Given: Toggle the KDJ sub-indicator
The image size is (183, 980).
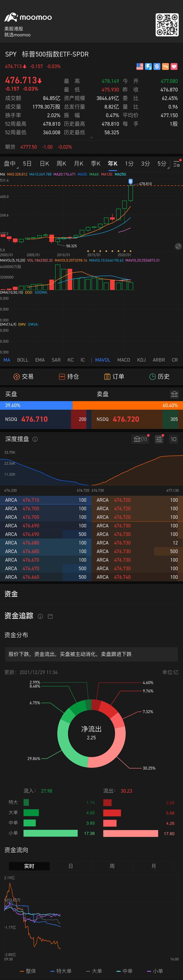Looking at the screenshot, I should point(141,360).
